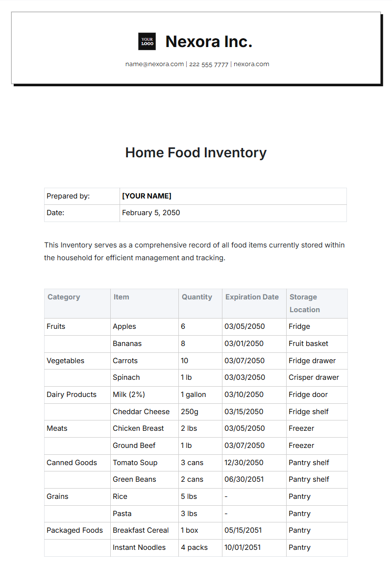Viewport: 392px width, 568px height.
Task: Click the phone number 222 555 7777
Action: pos(209,64)
